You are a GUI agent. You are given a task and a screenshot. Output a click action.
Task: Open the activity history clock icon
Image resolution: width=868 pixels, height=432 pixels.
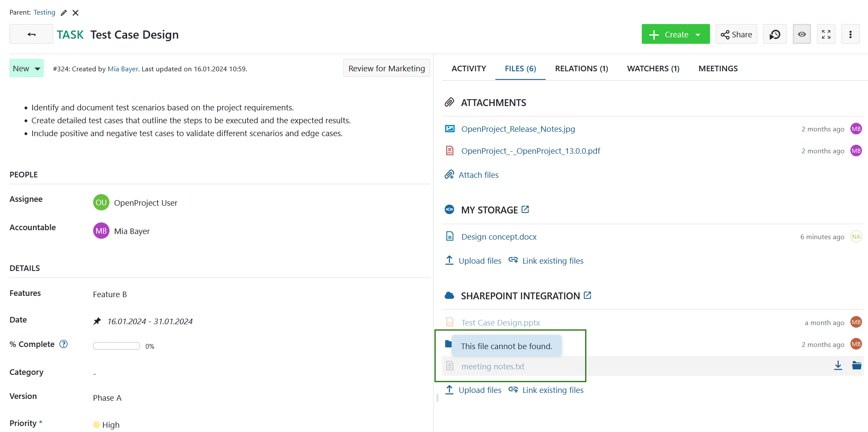775,34
